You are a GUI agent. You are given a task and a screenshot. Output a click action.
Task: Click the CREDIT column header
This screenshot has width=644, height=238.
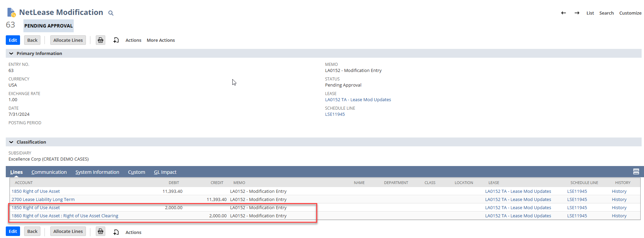(217, 183)
